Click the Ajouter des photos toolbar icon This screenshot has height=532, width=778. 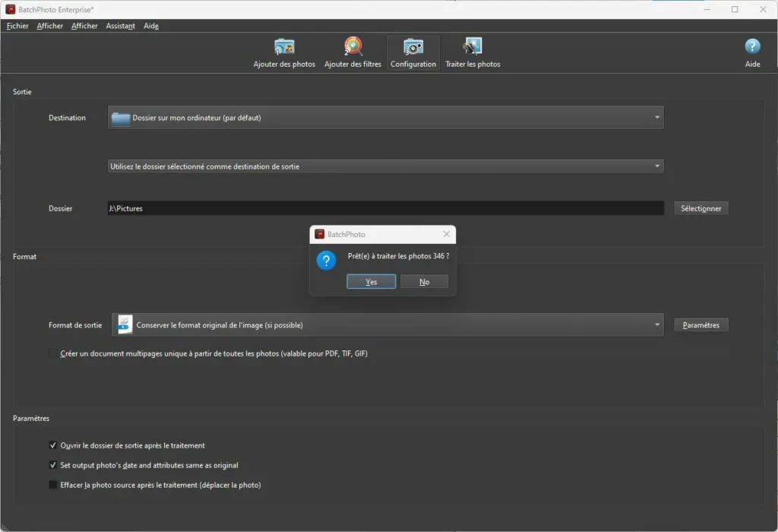coord(284,47)
